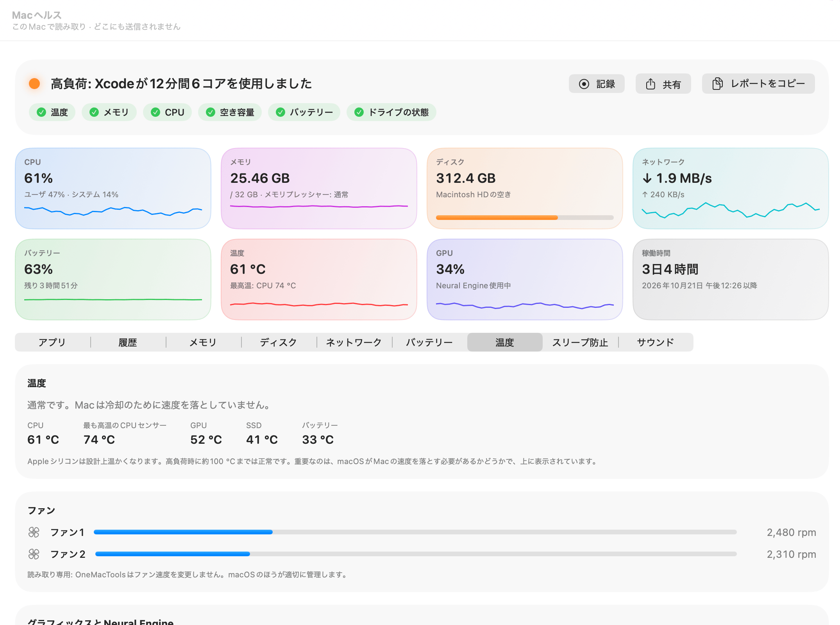Open the CPU 61% summary card
The height and width of the screenshot is (625, 840).
pos(113,188)
